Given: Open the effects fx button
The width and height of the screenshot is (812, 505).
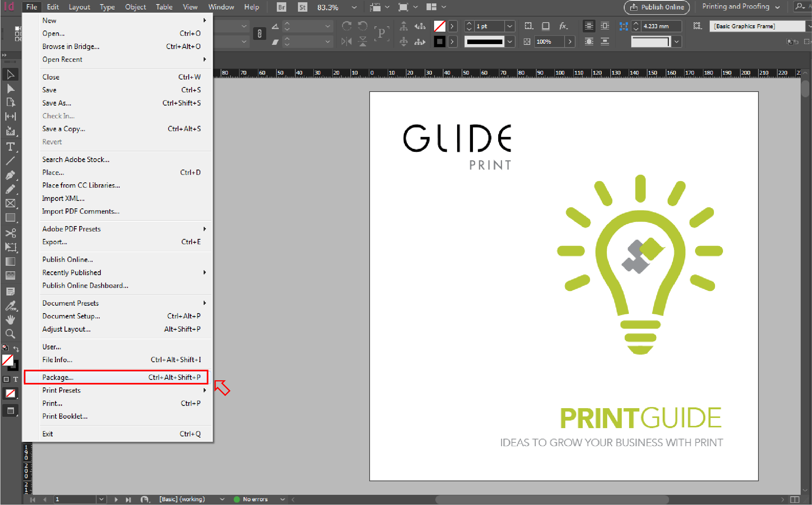Looking at the screenshot, I should (x=563, y=26).
